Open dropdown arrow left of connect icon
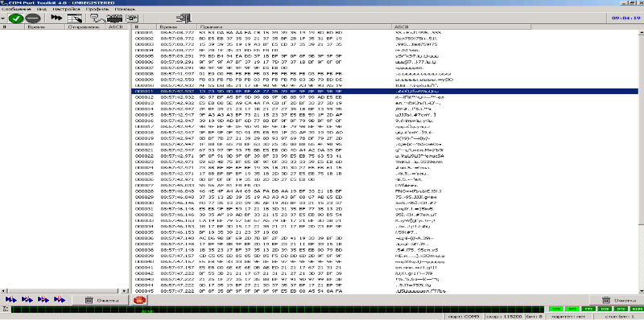 tap(3, 18)
